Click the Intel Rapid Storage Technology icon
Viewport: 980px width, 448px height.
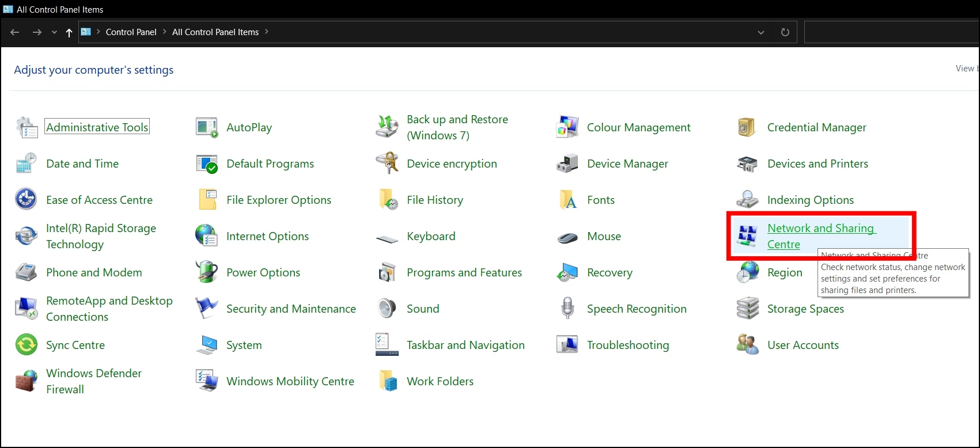pos(27,236)
